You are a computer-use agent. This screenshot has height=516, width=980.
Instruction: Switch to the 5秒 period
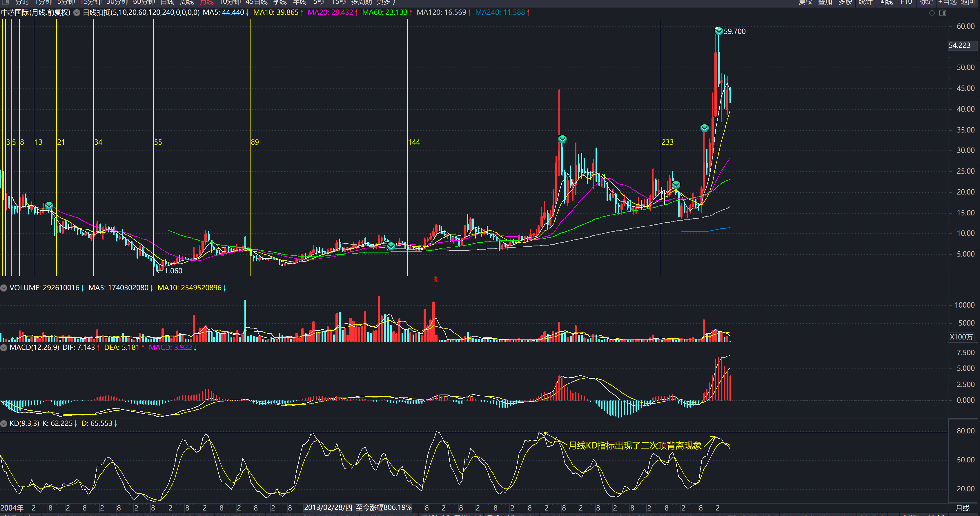[319, 2]
